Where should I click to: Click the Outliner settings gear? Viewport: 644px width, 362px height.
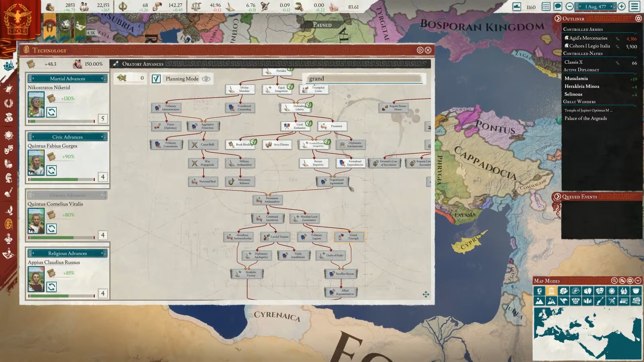coord(638,19)
